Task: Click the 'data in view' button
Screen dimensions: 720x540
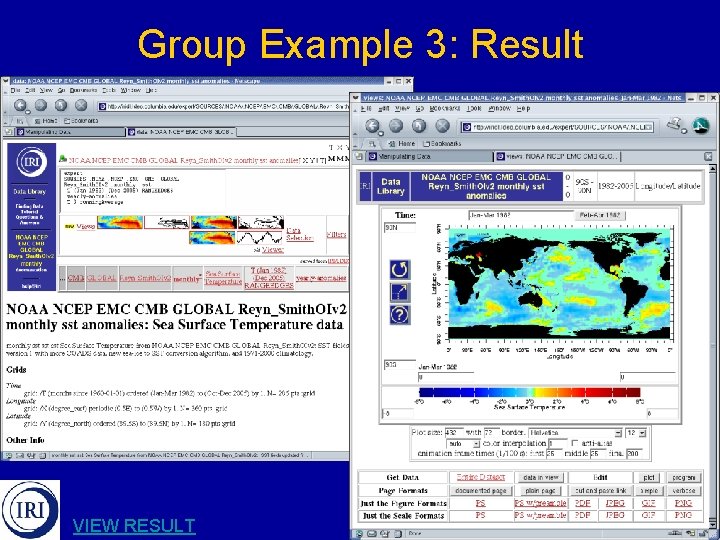Action: [x=540, y=478]
